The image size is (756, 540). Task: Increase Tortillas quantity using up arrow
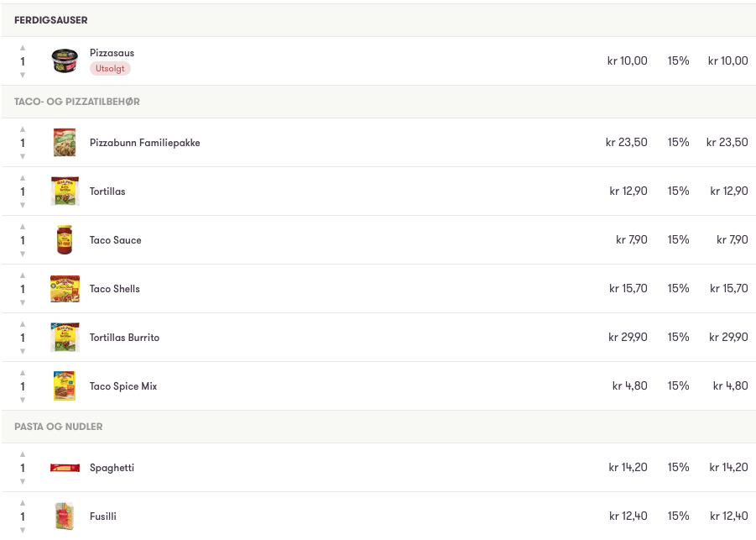23,178
